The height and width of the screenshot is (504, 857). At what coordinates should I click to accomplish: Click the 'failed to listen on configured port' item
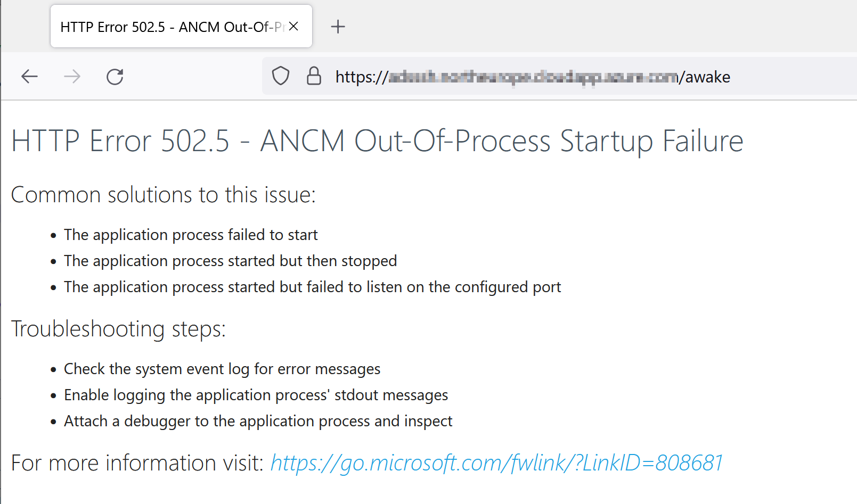312,287
